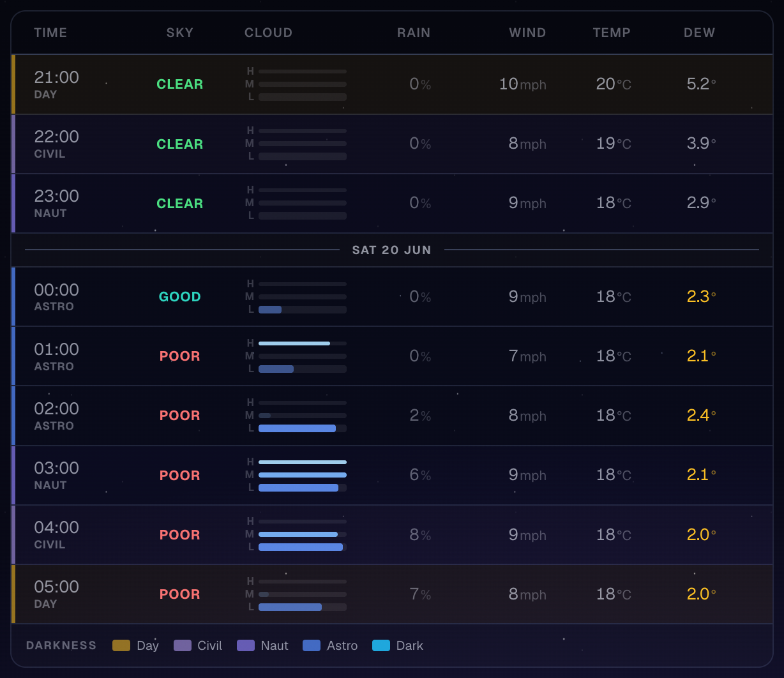Viewport: 784px width, 678px height.
Task: Click the 8% rain value at 04:00
Action: pos(420,535)
